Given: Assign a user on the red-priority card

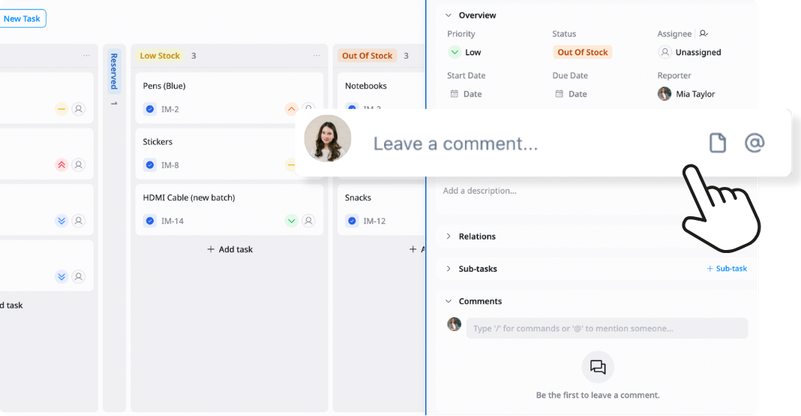Looking at the screenshot, I should [78, 165].
